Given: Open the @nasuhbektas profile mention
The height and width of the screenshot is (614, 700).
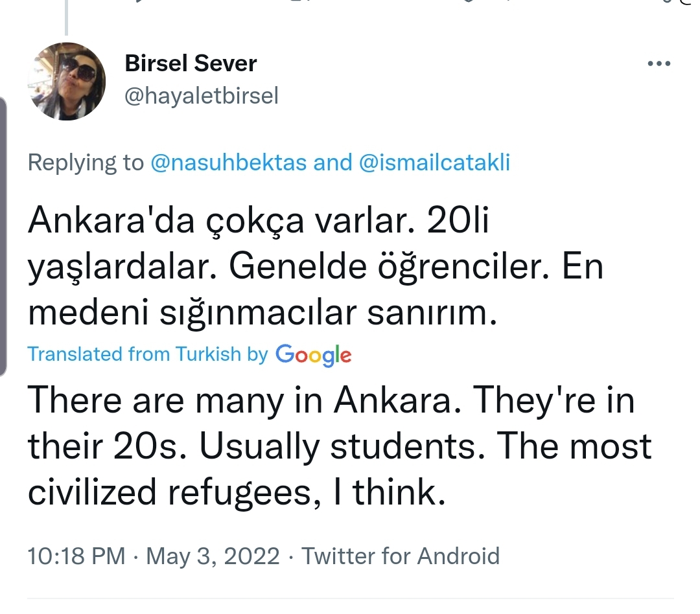Looking at the screenshot, I should tap(228, 162).
